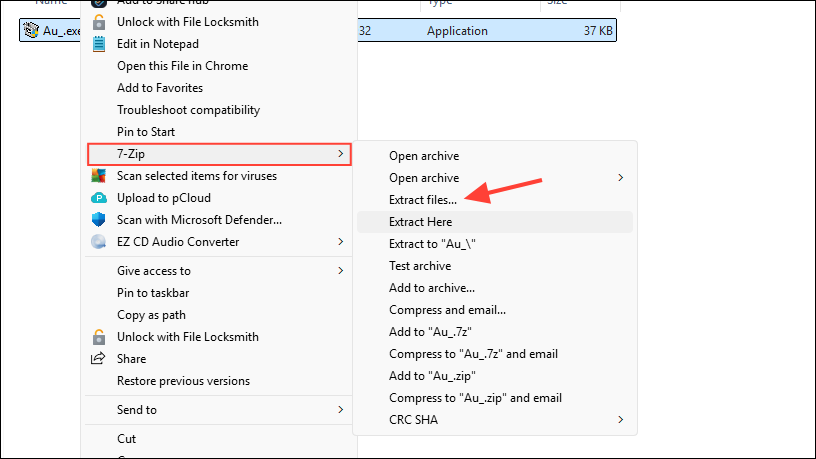Click the lock icon beside the lower Unlock with File Locksmith
The width and height of the screenshot is (816, 459).
coord(99,337)
